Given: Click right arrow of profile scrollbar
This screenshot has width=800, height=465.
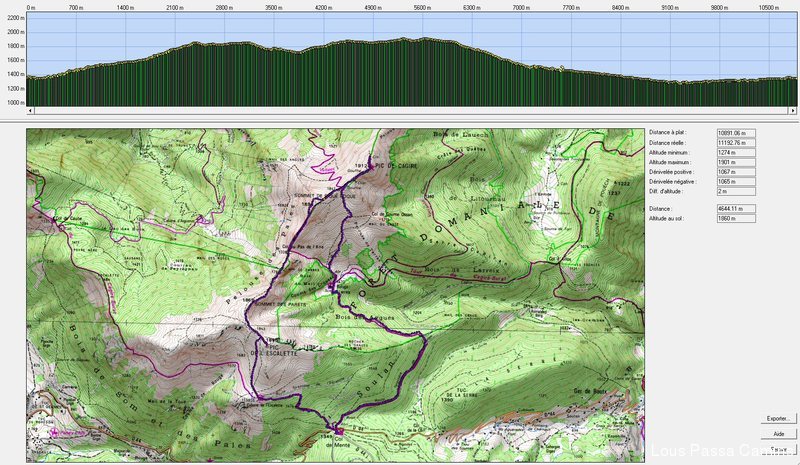Looking at the screenshot, I should pyautogui.click(x=794, y=110).
